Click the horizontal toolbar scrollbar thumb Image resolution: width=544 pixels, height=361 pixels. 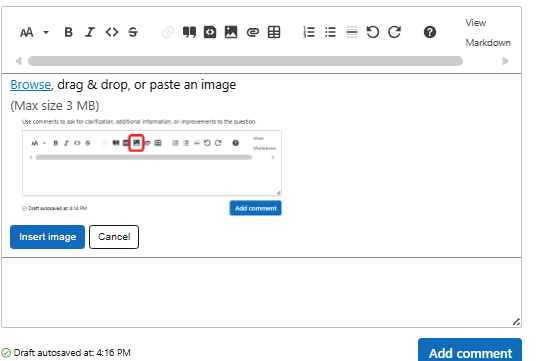(x=245, y=61)
